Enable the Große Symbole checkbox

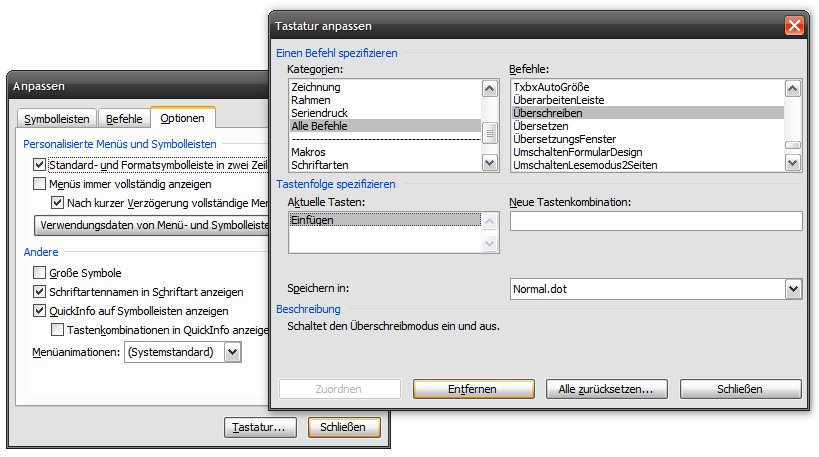[40, 273]
